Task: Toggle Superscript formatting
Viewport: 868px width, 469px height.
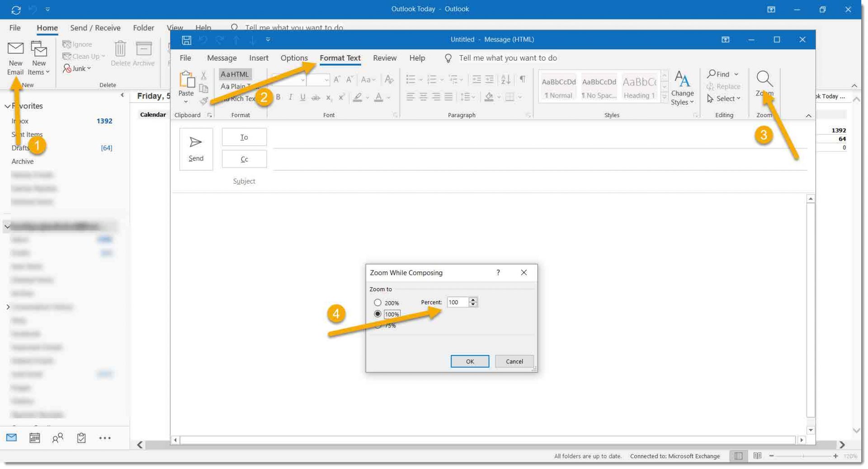Action: click(x=342, y=97)
